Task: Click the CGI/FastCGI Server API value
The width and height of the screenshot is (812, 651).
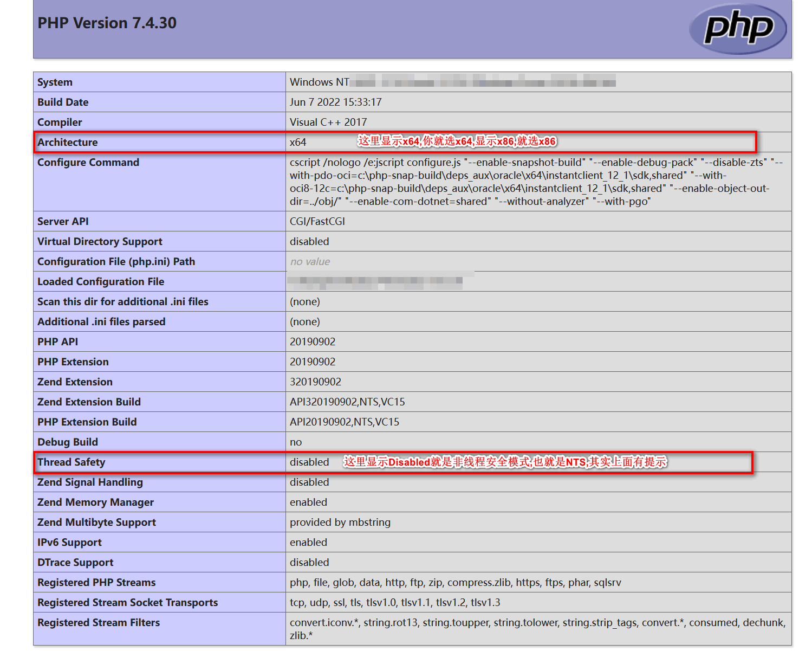Action: point(317,221)
